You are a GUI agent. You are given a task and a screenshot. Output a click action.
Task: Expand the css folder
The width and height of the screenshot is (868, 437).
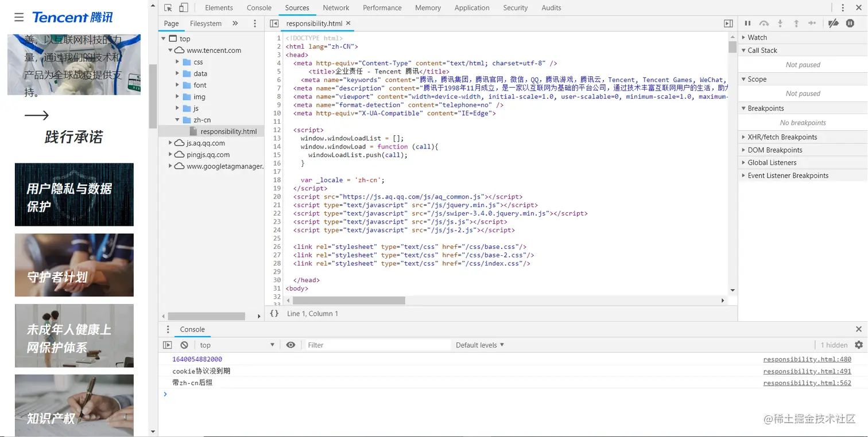coord(177,62)
